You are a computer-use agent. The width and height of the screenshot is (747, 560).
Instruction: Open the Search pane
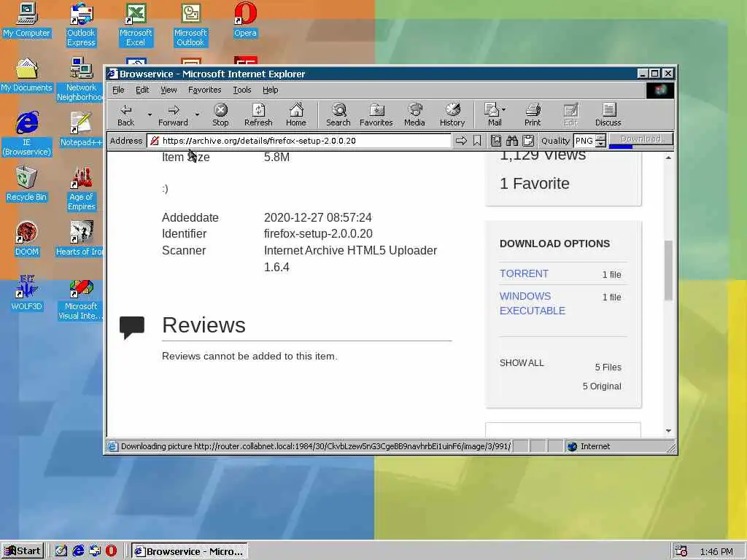(x=338, y=114)
